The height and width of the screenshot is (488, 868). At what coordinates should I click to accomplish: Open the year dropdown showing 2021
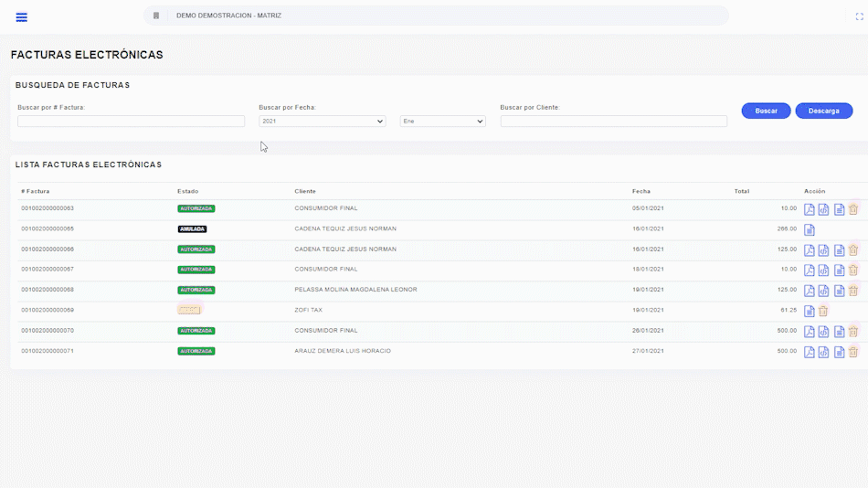tap(322, 121)
